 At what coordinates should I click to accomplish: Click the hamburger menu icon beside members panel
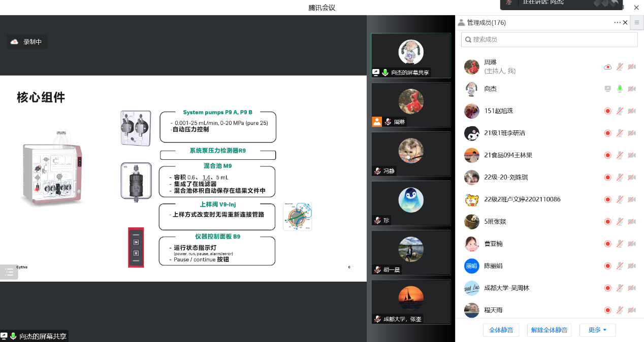[x=636, y=22]
